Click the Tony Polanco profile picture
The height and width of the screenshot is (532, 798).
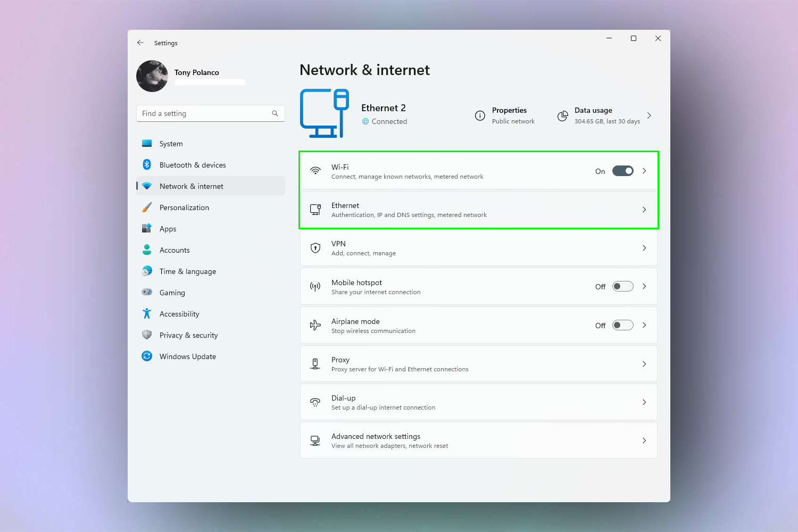click(x=152, y=76)
